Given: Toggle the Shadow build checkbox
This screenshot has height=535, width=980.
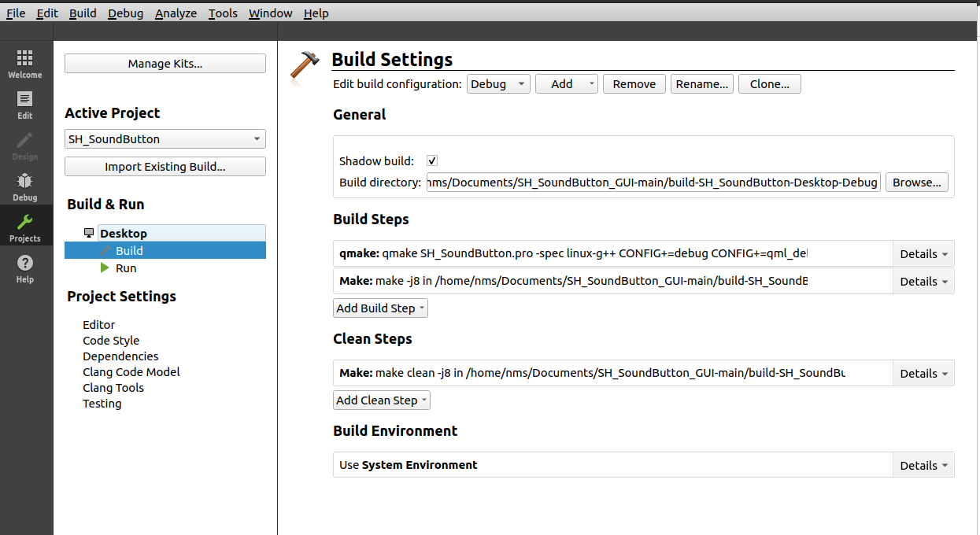Looking at the screenshot, I should tap(432, 160).
